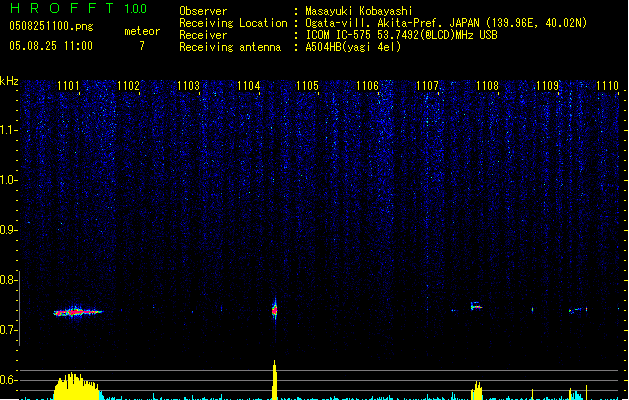Screen dimensions: 629x400
Task: Click the version number 1.00
Action: point(136,9)
